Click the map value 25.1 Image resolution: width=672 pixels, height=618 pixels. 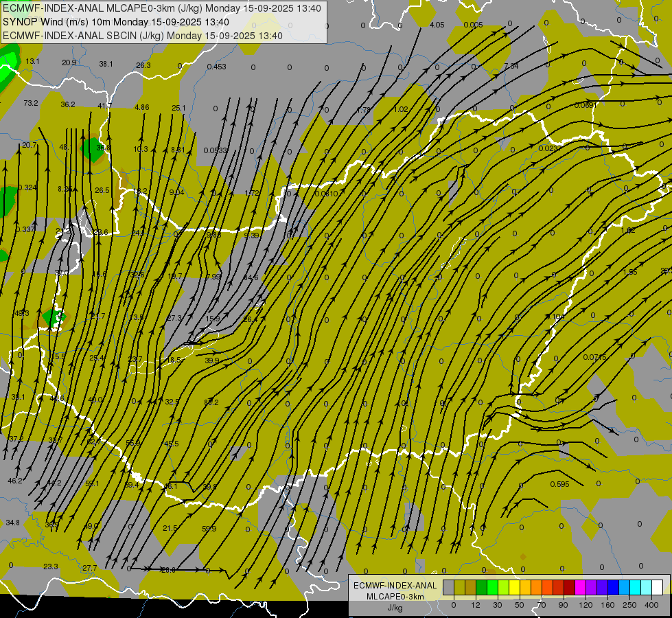[178, 108]
